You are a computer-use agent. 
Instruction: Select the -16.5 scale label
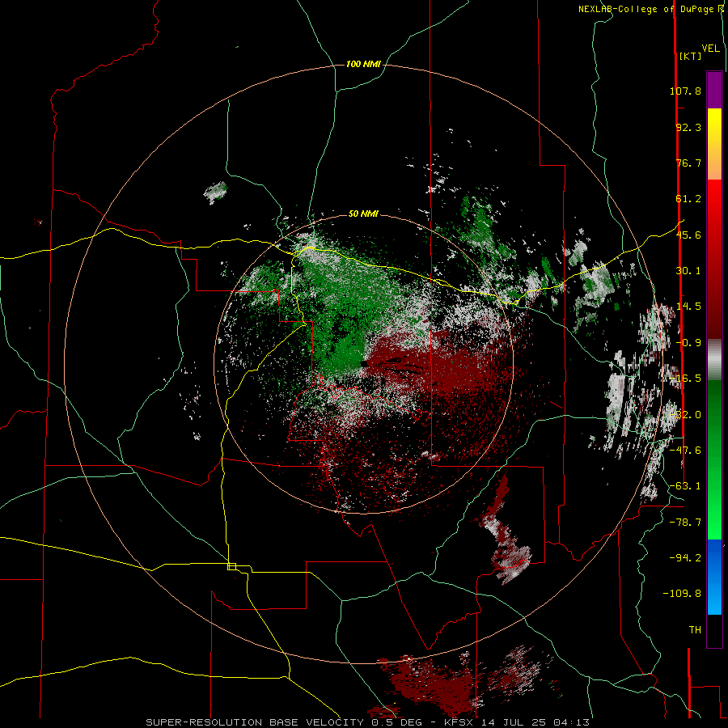685,379
